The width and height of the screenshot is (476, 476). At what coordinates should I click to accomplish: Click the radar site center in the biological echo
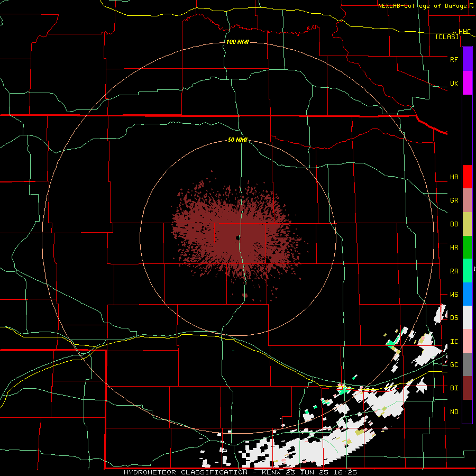(237, 237)
